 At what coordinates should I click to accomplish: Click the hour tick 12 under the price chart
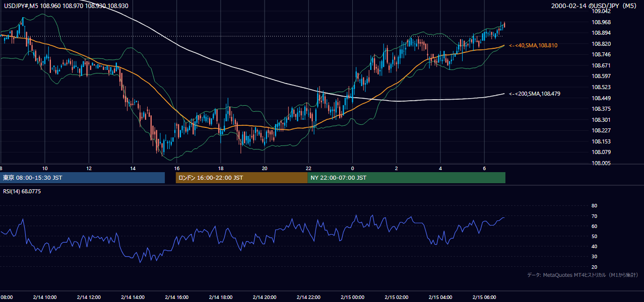[89, 168]
